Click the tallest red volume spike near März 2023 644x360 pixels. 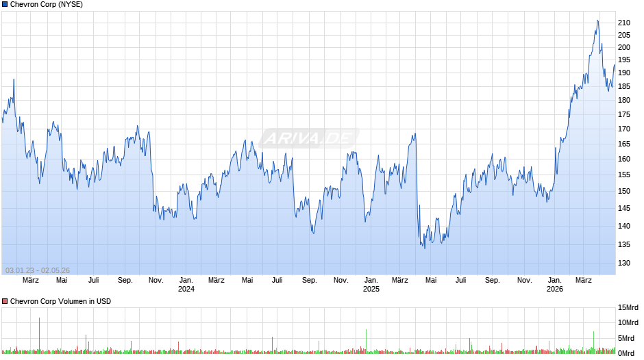(40, 335)
